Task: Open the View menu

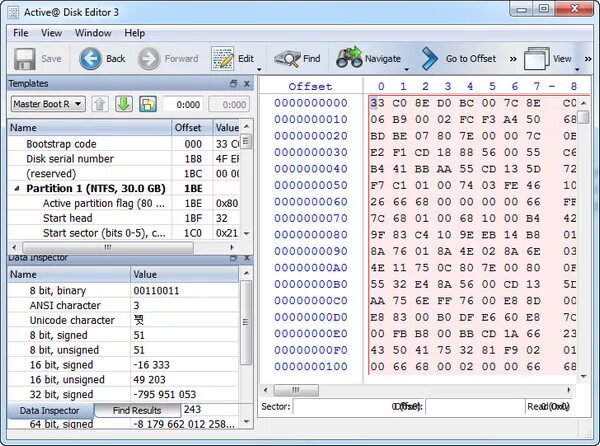Action: click(51, 33)
